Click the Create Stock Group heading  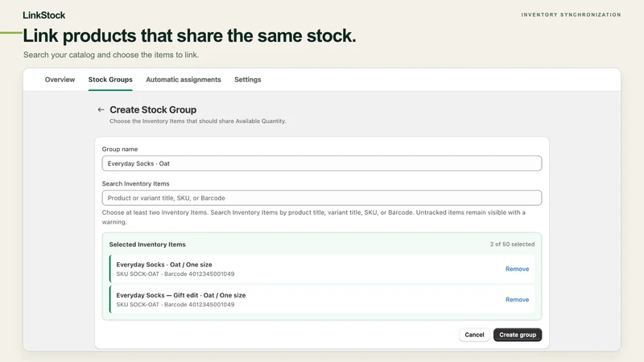pyautogui.click(x=153, y=109)
